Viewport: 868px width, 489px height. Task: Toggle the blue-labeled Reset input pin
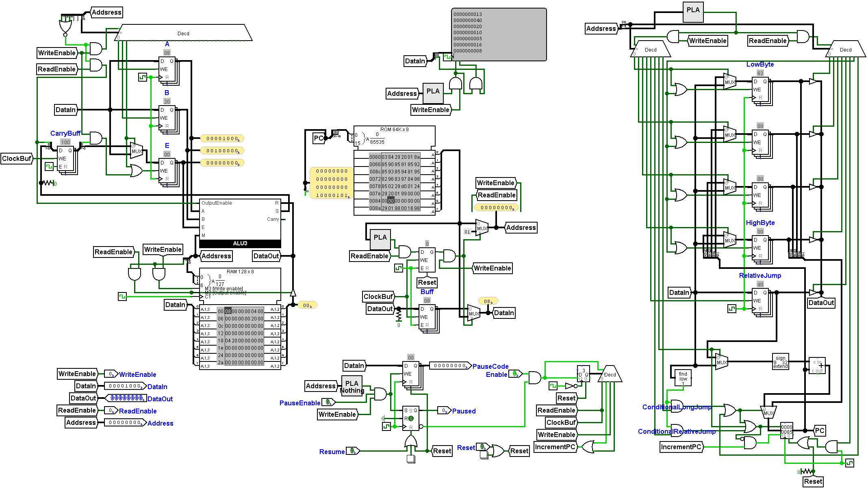point(482,447)
